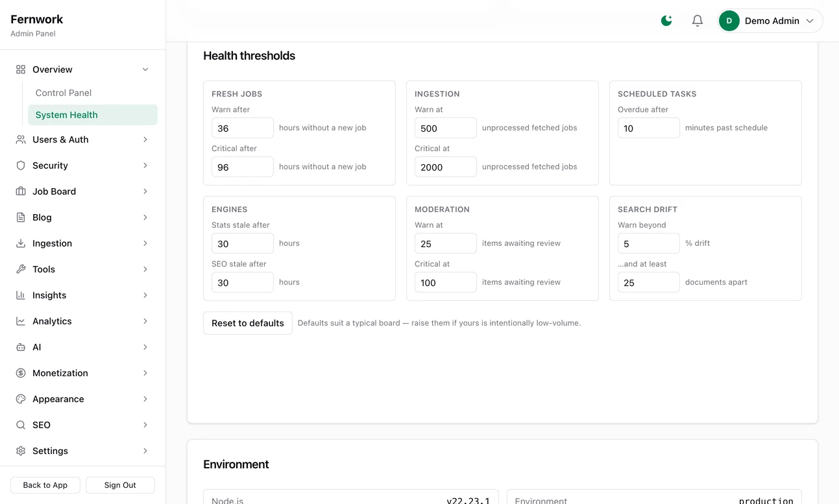
Task: Reset thresholds to defaults
Action: [248, 323]
